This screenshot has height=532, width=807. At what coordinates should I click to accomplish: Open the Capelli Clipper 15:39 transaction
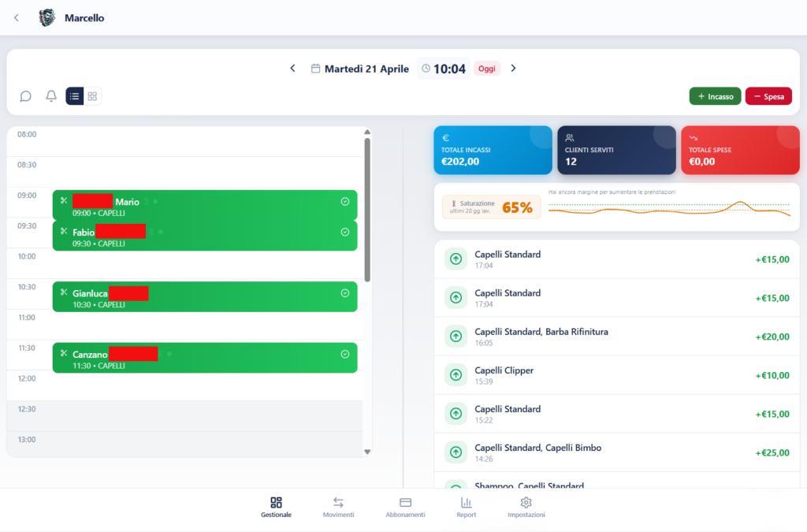coord(616,375)
